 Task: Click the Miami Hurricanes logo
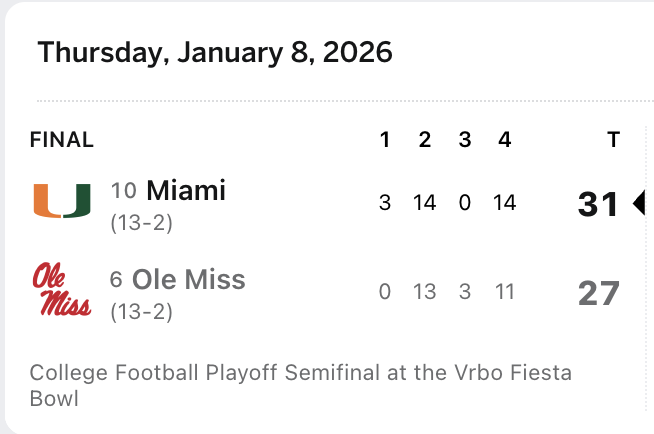pos(62,201)
